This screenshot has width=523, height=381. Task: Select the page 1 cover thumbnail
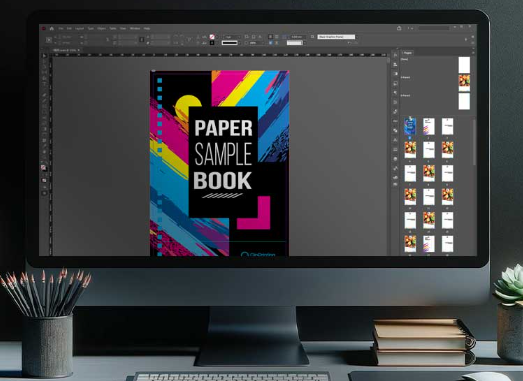tap(410, 127)
